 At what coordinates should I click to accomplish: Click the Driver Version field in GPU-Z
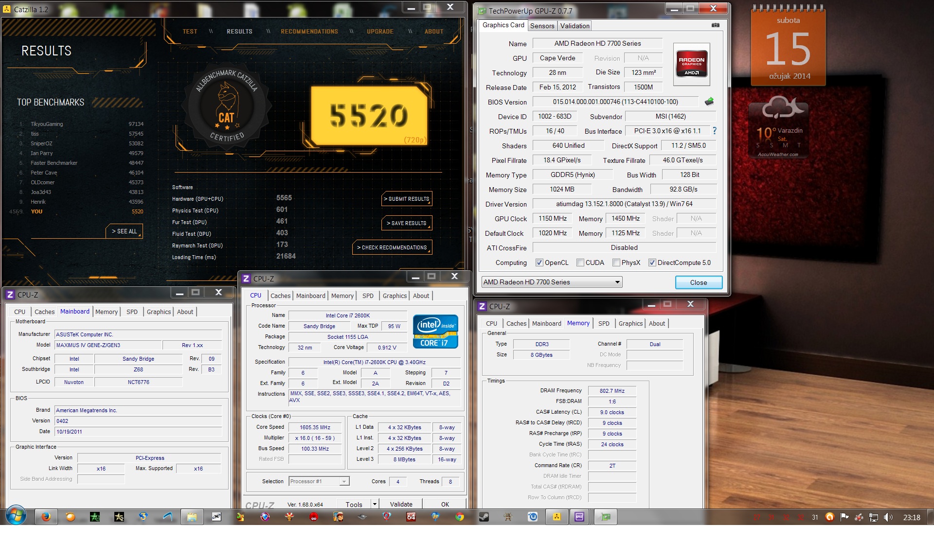(624, 204)
